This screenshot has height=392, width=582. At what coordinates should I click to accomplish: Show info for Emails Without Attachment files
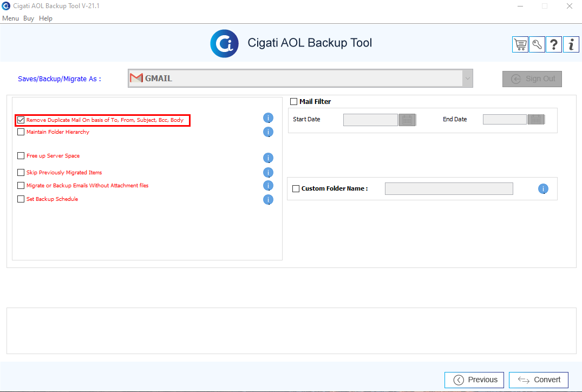pos(268,185)
